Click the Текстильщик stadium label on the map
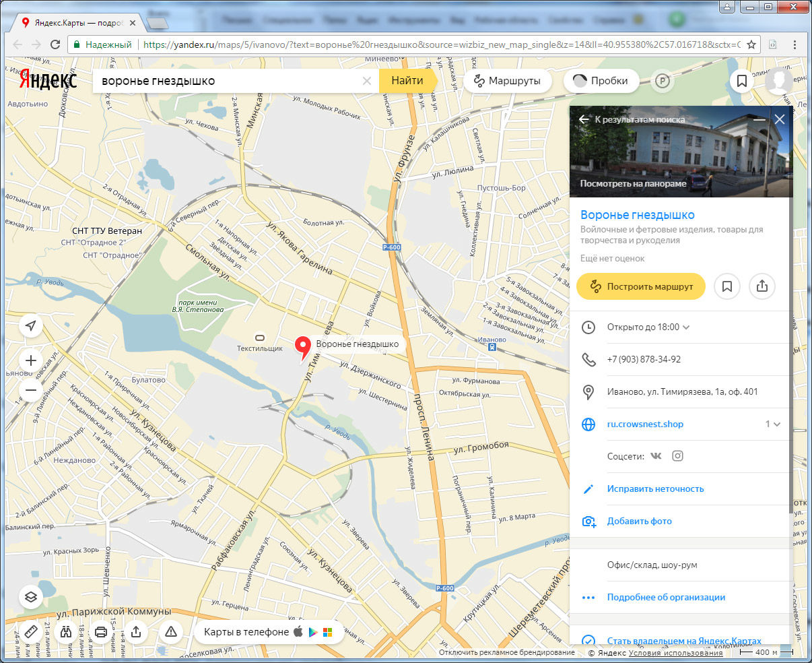812x663 pixels. coord(260,348)
